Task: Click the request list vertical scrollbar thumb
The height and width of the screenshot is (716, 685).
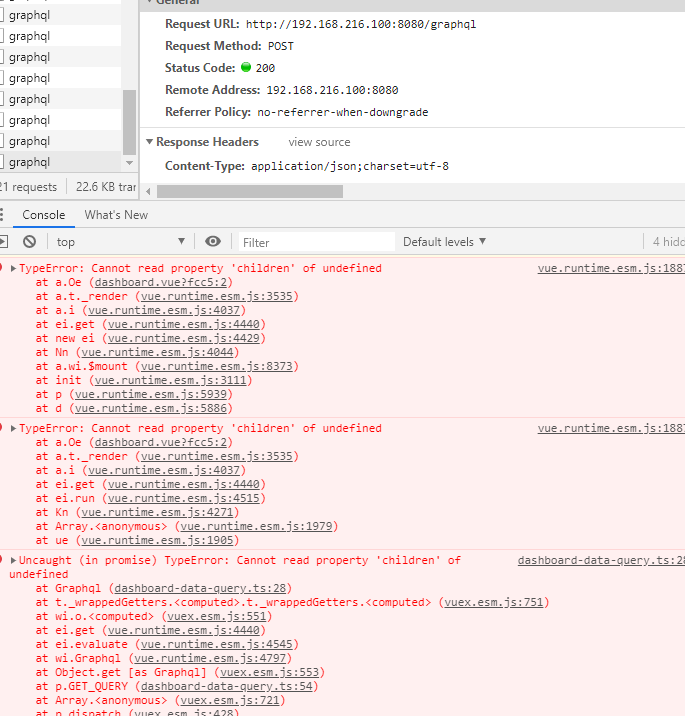Action: (130, 122)
